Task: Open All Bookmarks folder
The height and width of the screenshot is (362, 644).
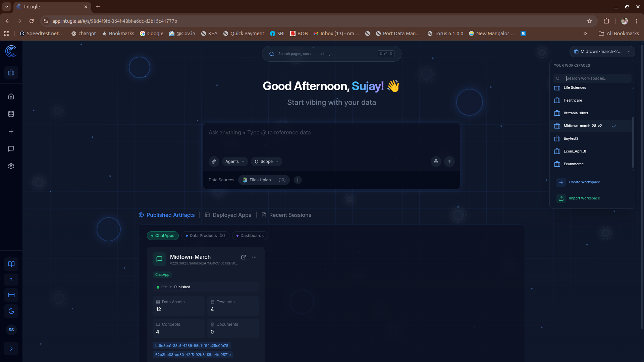Action: click(619, 34)
